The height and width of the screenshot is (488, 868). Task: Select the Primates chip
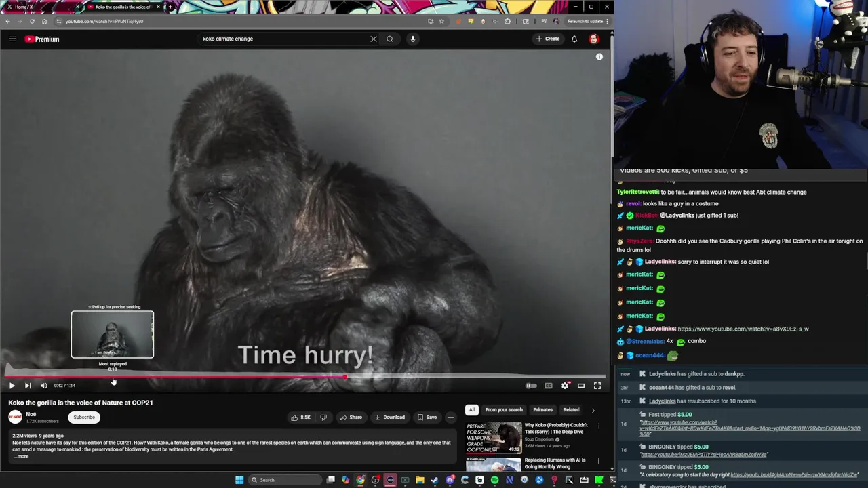[543, 409]
